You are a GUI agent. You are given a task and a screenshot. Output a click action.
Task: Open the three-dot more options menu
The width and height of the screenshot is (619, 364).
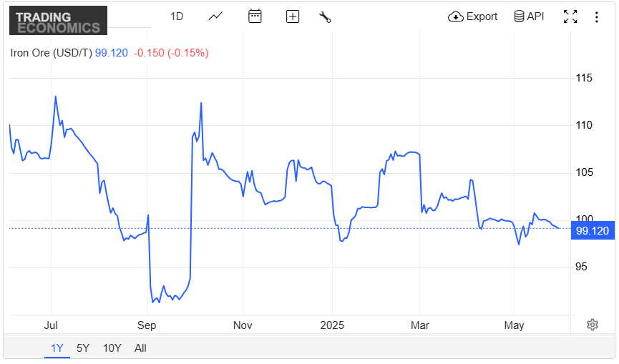(596, 16)
